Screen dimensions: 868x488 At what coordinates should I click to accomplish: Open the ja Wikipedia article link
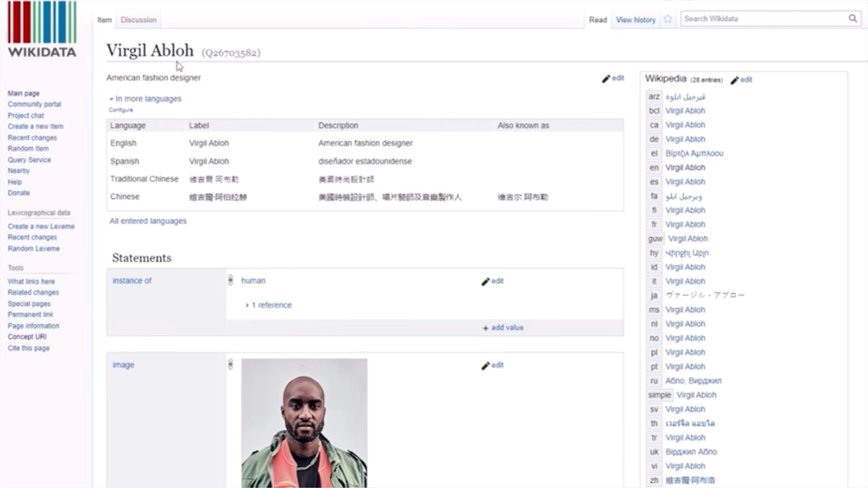tap(705, 295)
